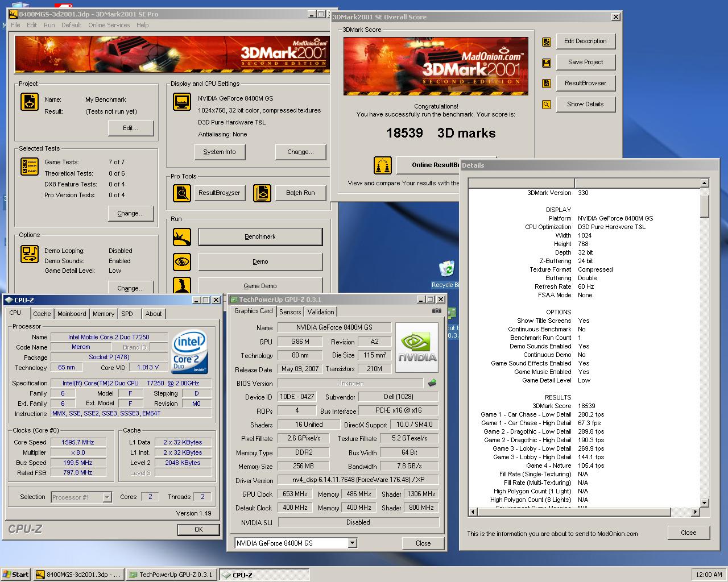Viewport: 728px width, 582px height.
Task: Switch to the Cache tab in CPU-Z
Action: (42, 314)
